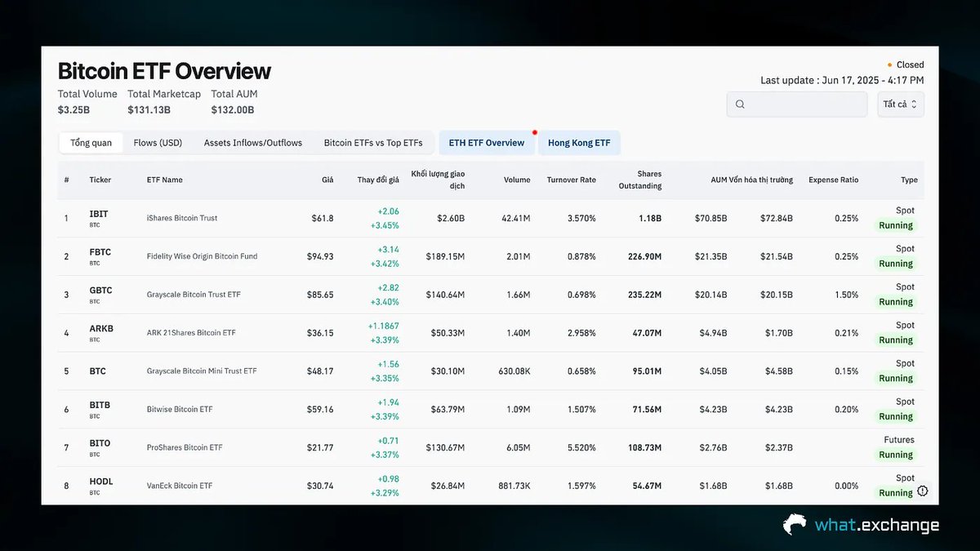Open ProShares Bitcoin ETF

(x=185, y=447)
